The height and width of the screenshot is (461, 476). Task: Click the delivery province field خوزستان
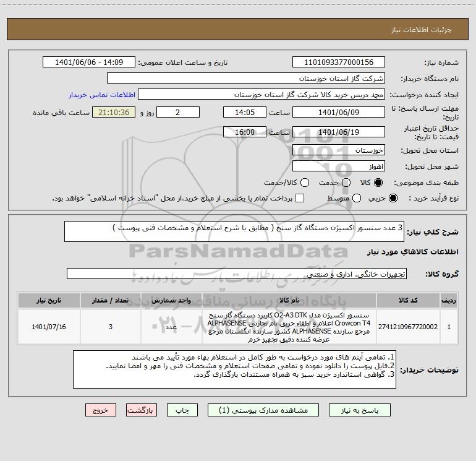pyautogui.click(x=339, y=150)
